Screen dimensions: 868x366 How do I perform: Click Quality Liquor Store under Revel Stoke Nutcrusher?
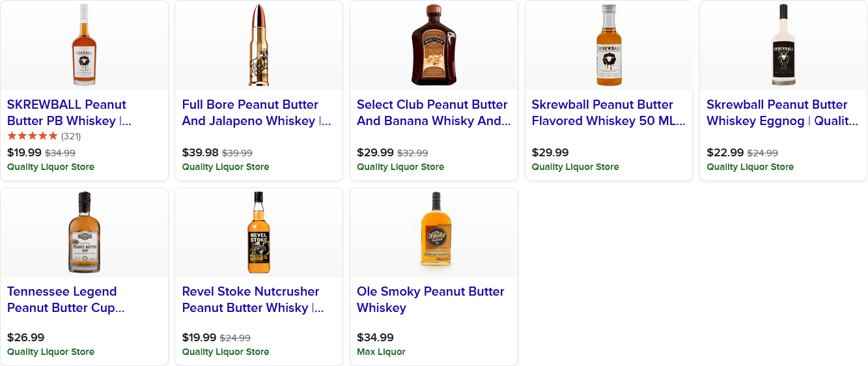(x=225, y=352)
